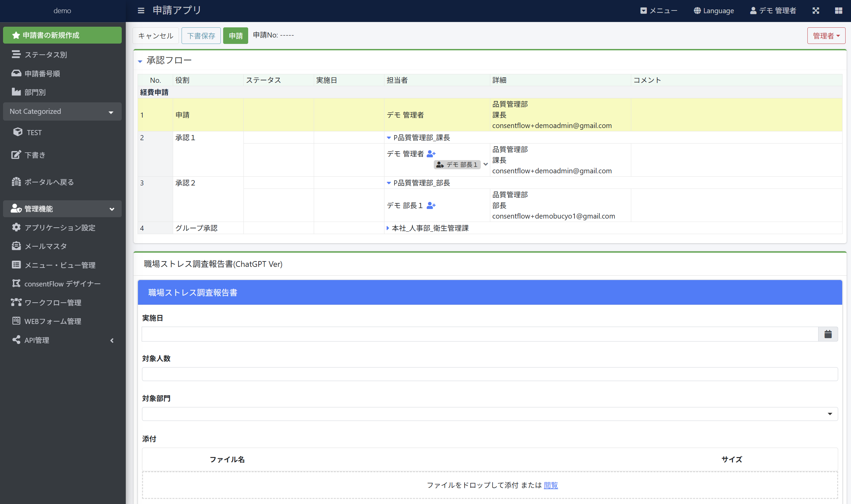Expand the 本社_人事部_衛生管理課 group
The height and width of the screenshot is (504, 851).
(388, 228)
